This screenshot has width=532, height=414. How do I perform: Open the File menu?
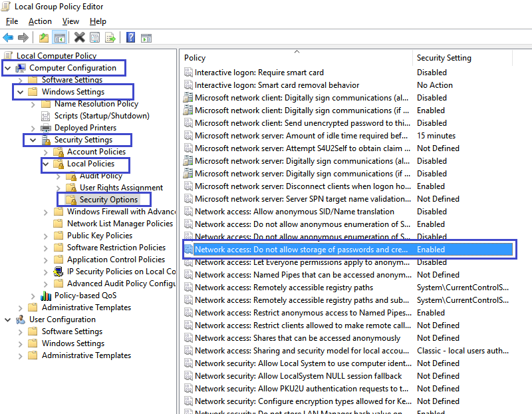click(x=12, y=21)
